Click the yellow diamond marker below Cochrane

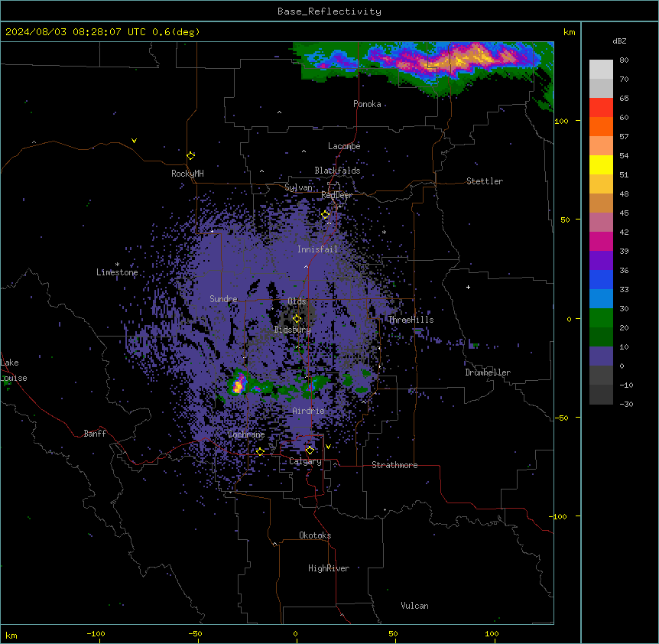260,452
